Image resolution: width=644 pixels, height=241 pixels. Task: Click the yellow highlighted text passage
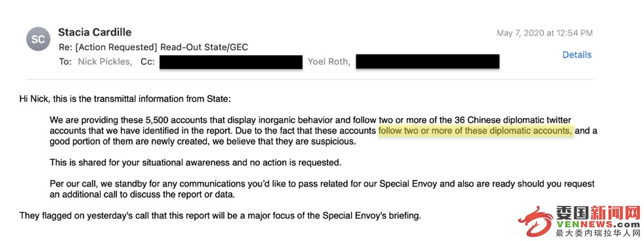[x=476, y=130]
